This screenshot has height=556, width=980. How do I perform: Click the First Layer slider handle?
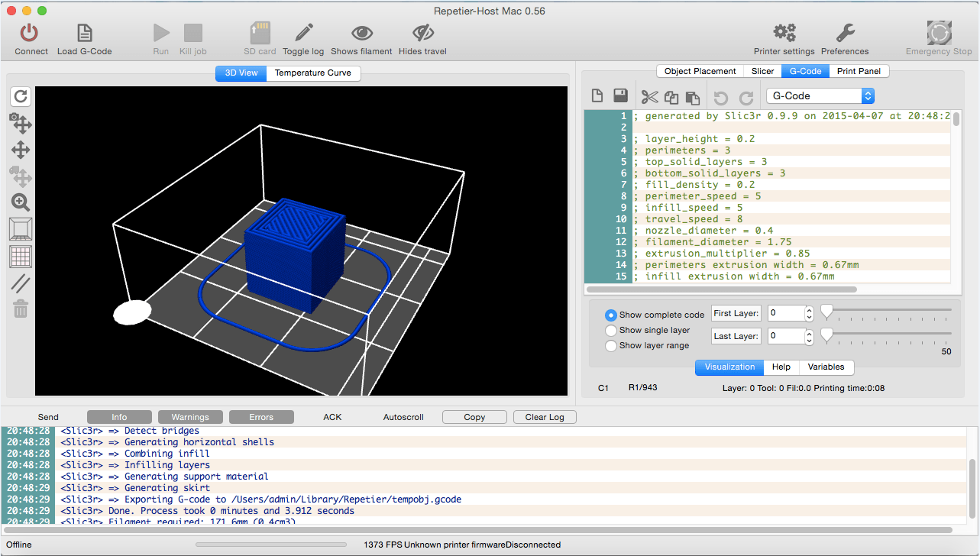pos(826,311)
